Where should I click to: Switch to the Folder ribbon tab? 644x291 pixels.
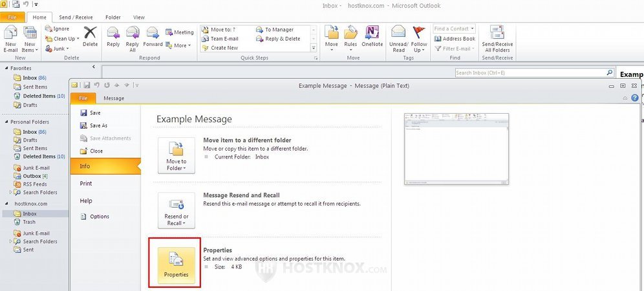113,17
